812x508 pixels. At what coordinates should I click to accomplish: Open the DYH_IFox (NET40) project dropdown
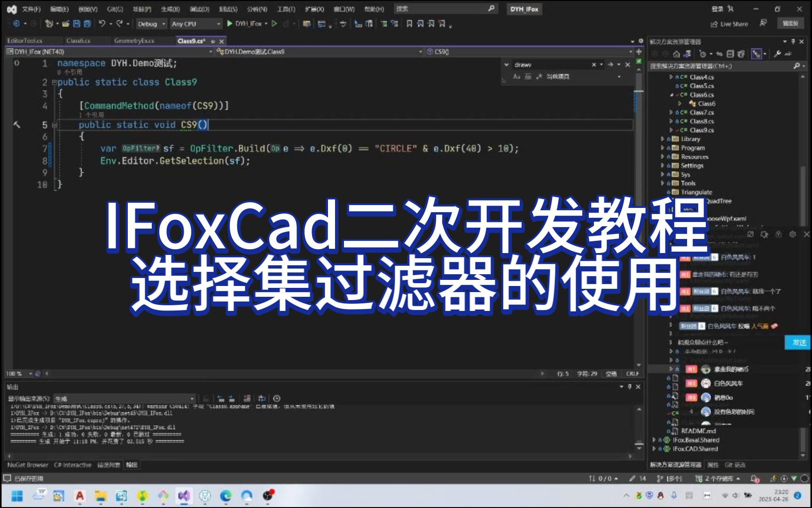[x=110, y=52]
